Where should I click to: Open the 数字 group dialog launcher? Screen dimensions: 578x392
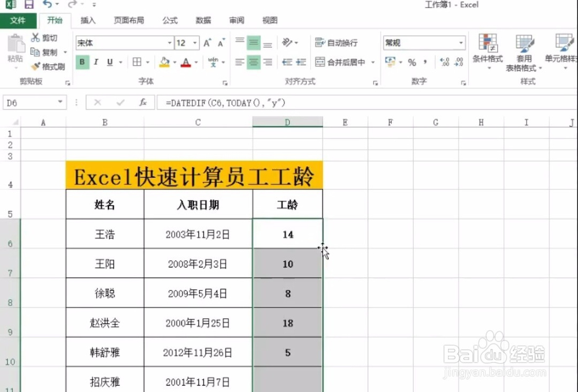click(464, 83)
